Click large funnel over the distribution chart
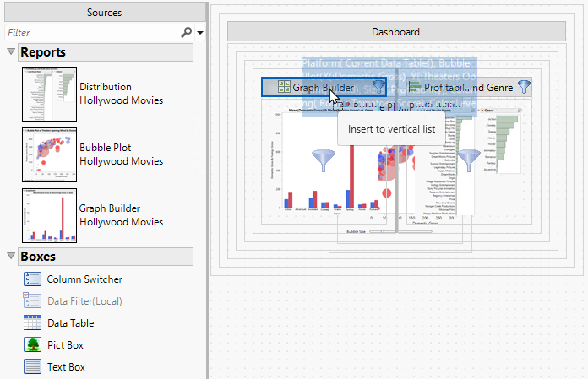The image size is (588, 379). pyautogui.click(x=469, y=160)
